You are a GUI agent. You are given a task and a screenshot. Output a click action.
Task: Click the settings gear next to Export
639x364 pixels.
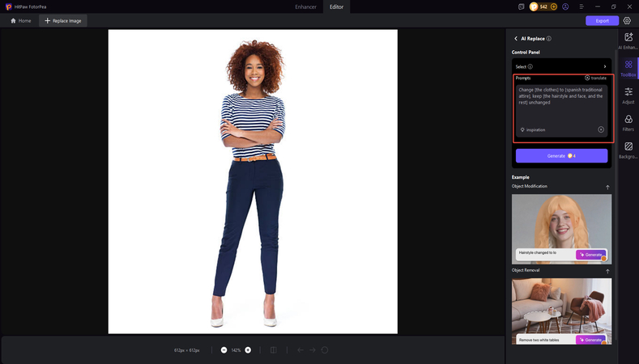627,20
